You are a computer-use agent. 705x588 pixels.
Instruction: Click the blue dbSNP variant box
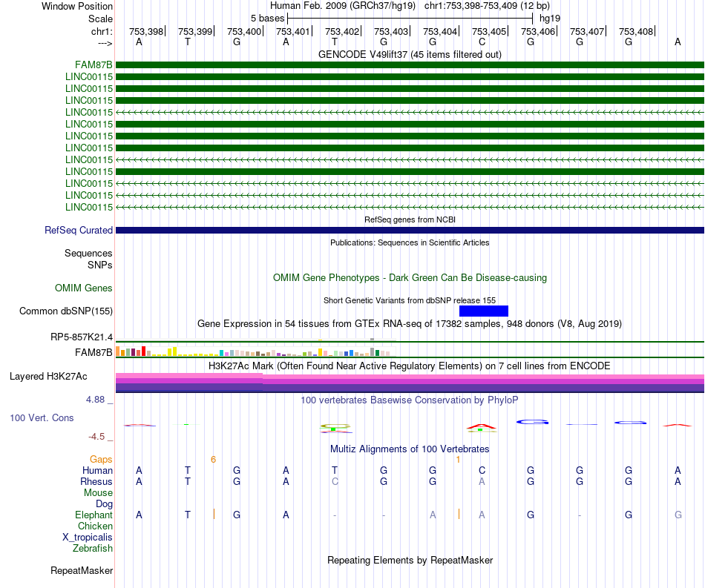[484, 311]
